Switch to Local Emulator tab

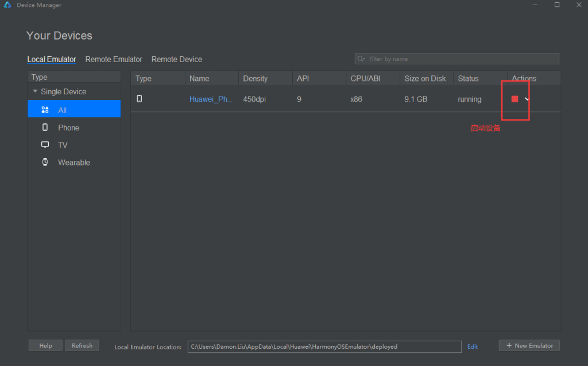[x=51, y=59]
